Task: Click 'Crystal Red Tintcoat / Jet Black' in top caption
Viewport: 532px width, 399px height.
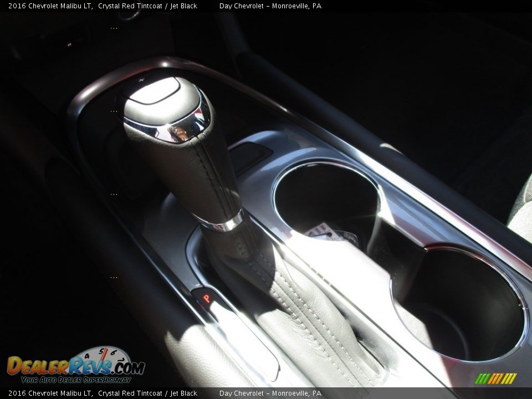Action: click(147, 6)
